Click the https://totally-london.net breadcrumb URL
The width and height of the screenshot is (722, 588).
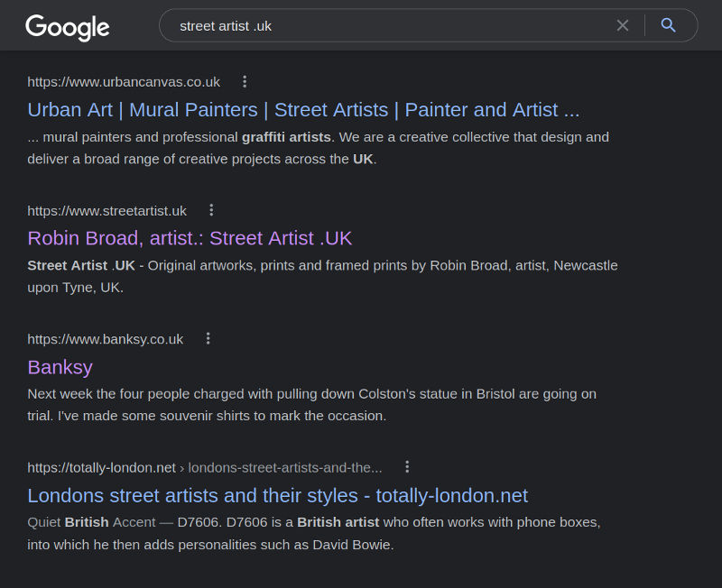coord(205,467)
